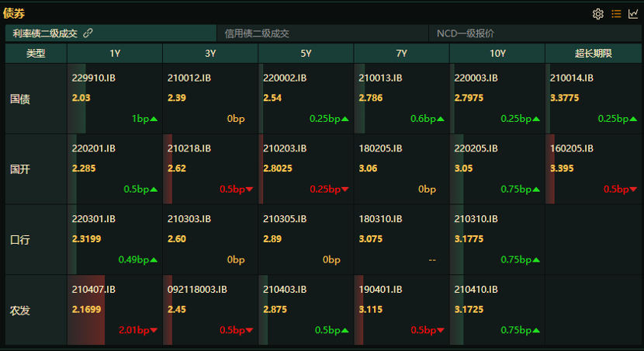The image size is (644, 351).
Task: Open bond 210203.IB
Action: [x=285, y=148]
